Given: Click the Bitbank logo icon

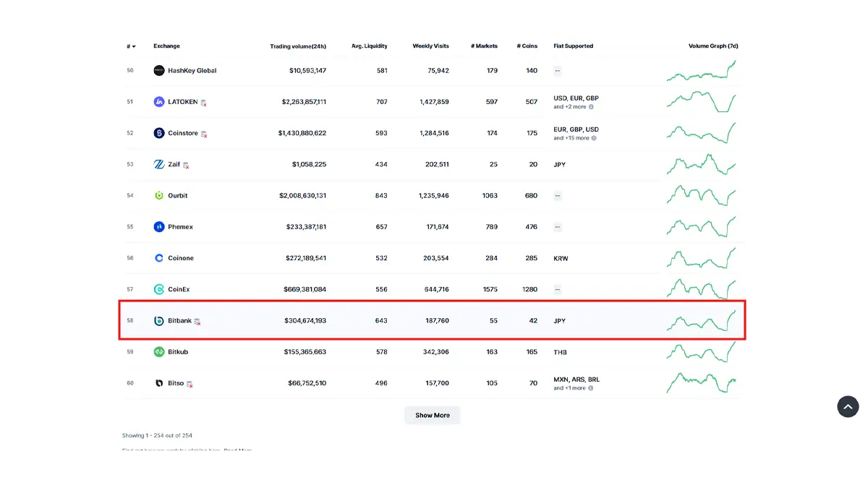Looking at the screenshot, I should click(159, 320).
